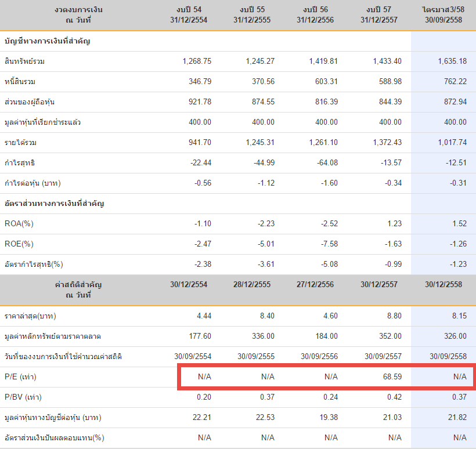Image resolution: width=476 pixels, height=449 pixels.
Task: Click ROE value -7.58
Action: (329, 244)
